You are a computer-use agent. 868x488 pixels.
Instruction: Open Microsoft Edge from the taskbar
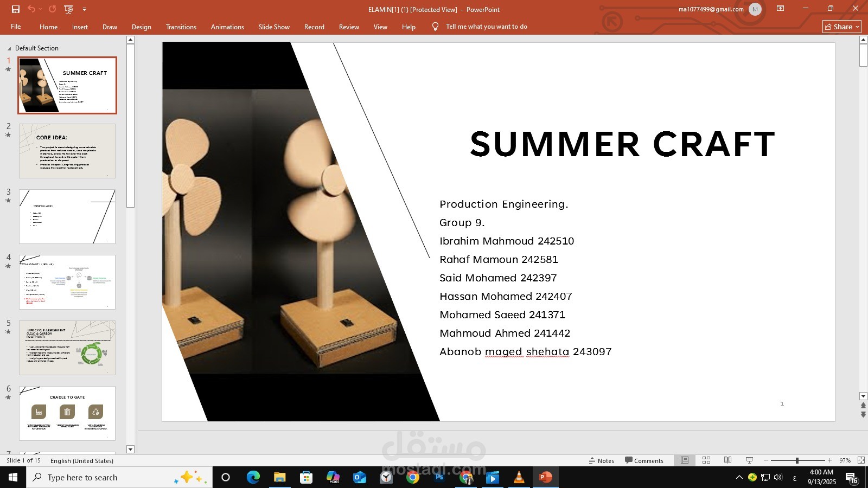point(253,477)
